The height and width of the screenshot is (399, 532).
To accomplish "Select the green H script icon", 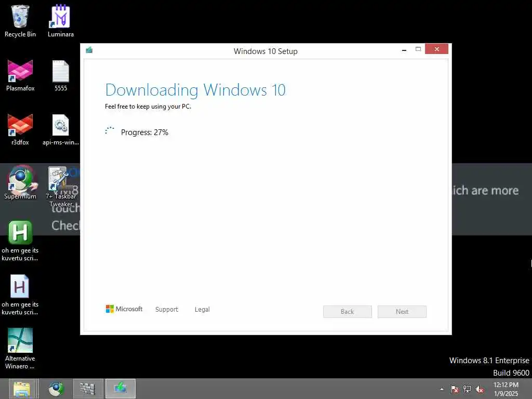I will click(x=20, y=241).
